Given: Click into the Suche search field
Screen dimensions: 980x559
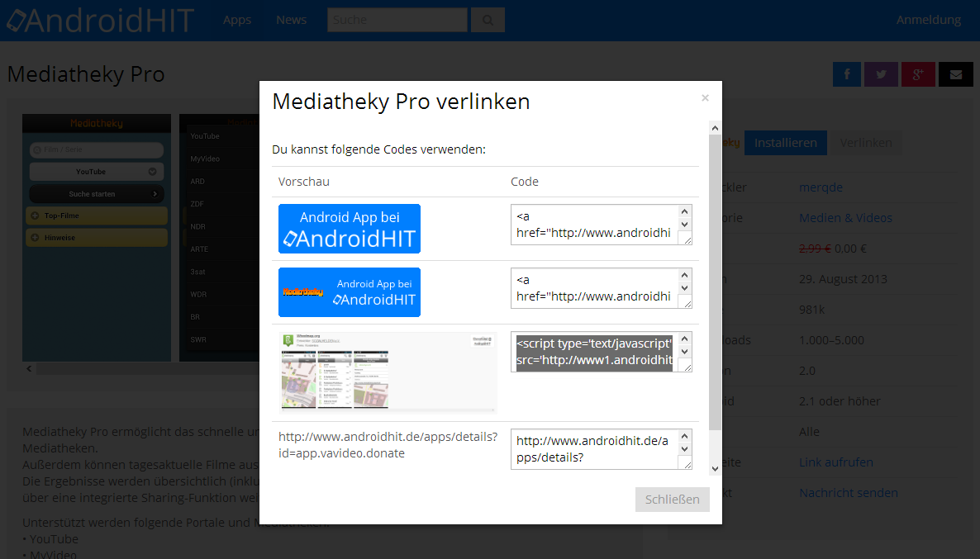Looking at the screenshot, I should pos(397,20).
